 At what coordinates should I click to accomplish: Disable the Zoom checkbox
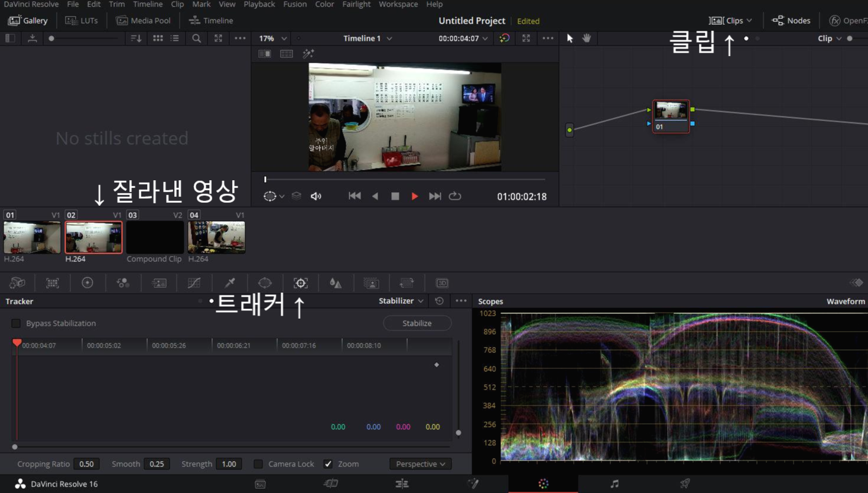pos(329,463)
